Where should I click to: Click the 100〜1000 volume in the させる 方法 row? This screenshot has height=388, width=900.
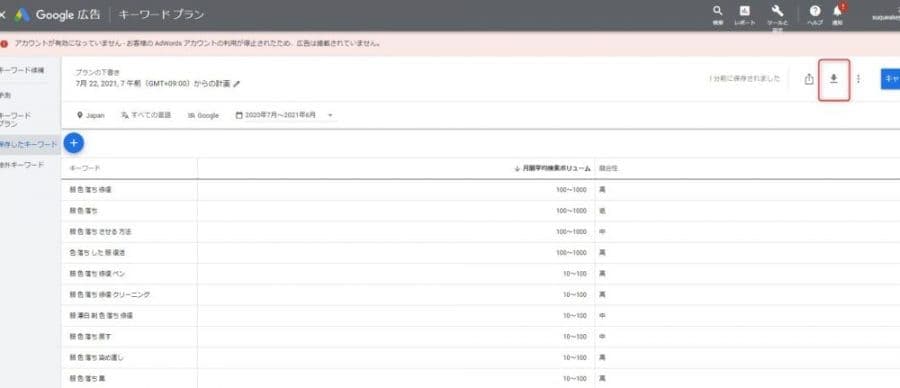(x=571, y=232)
